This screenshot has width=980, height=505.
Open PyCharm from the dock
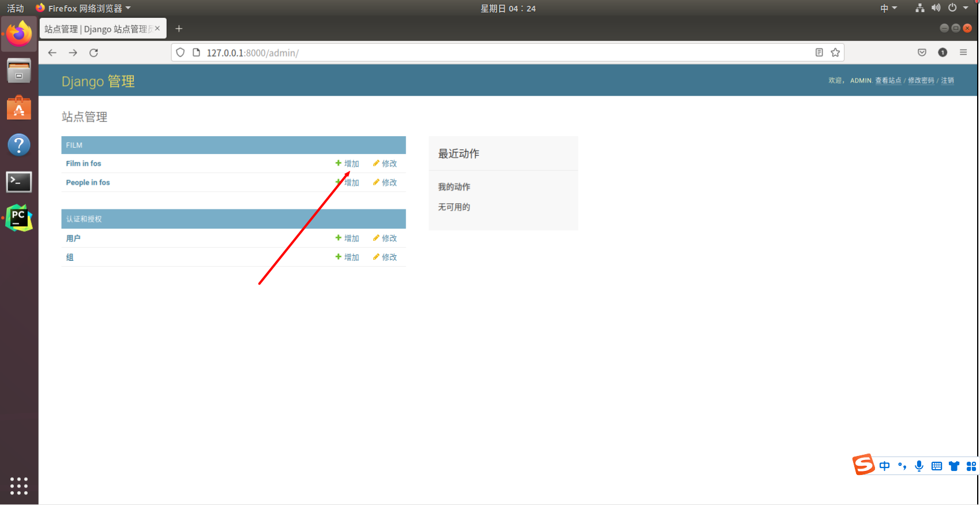pyautogui.click(x=19, y=218)
